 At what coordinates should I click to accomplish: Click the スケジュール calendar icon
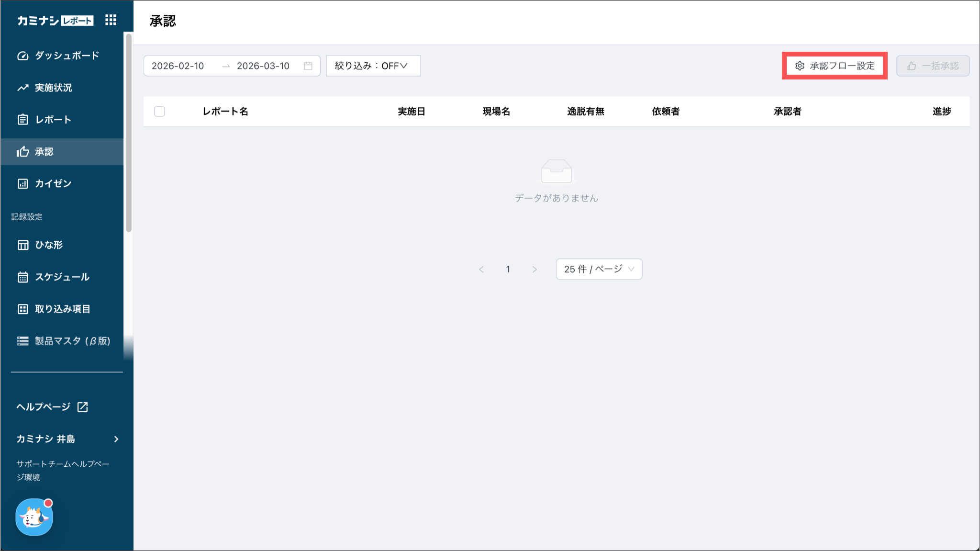pos(23,277)
